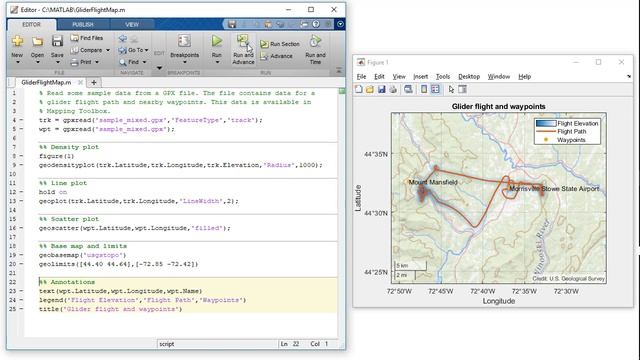640x360 pixels.
Task: Click the '%% Annotations' section header line
Action: [67, 282]
